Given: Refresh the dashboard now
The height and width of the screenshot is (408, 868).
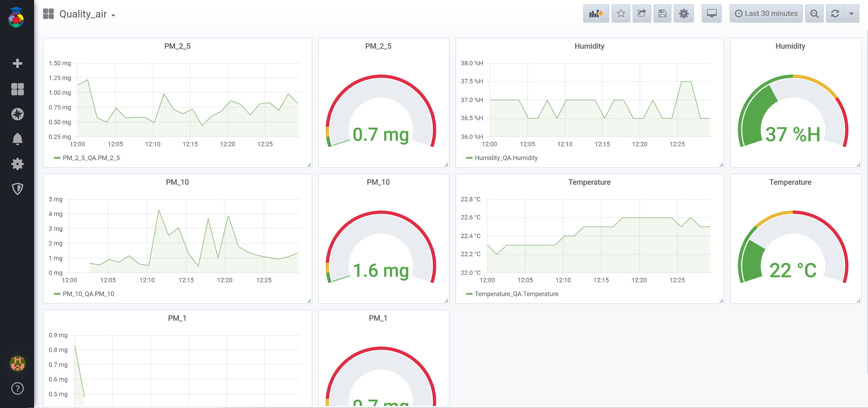Looking at the screenshot, I should click(835, 14).
